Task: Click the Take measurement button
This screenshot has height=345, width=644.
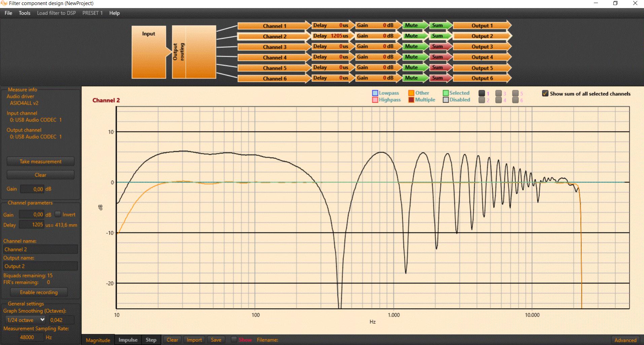Action: [x=40, y=161]
